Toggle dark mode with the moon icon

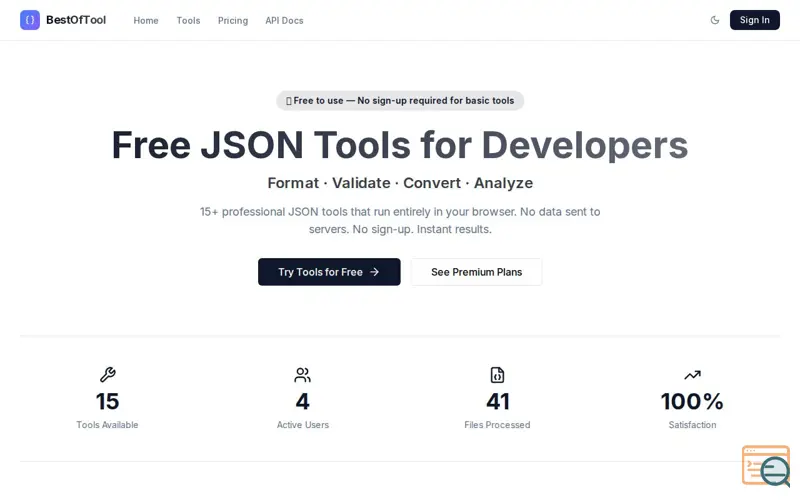click(714, 20)
